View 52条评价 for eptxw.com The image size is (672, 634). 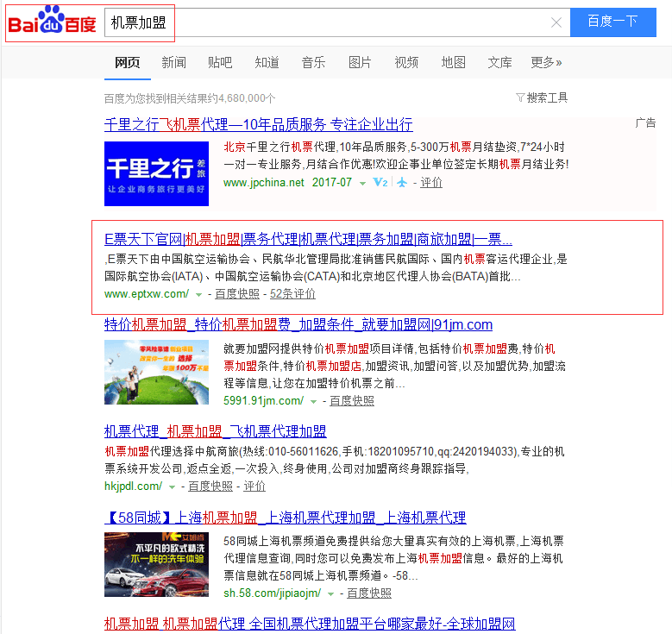(292, 294)
